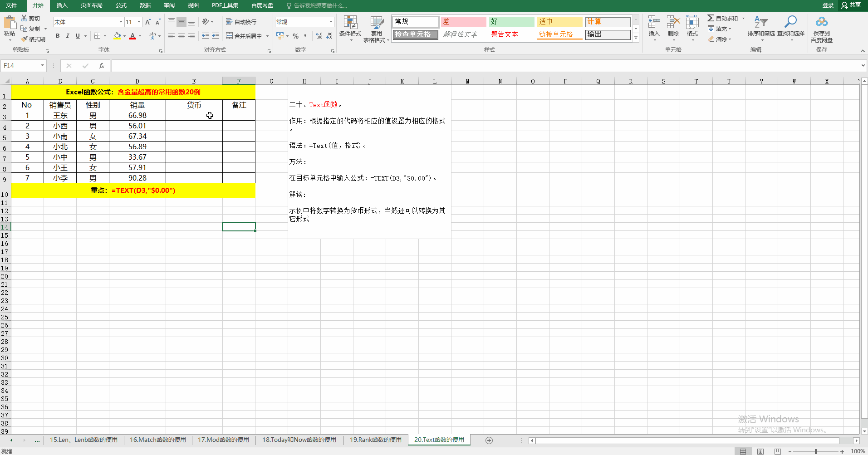The width and height of the screenshot is (868, 455).
Task: Click the Insert Function fx button
Action: (101, 65)
